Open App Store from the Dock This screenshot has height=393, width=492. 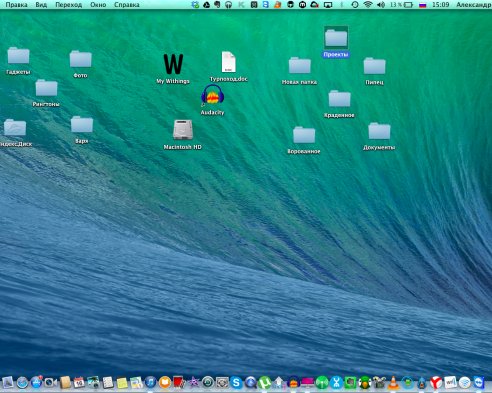point(36,382)
